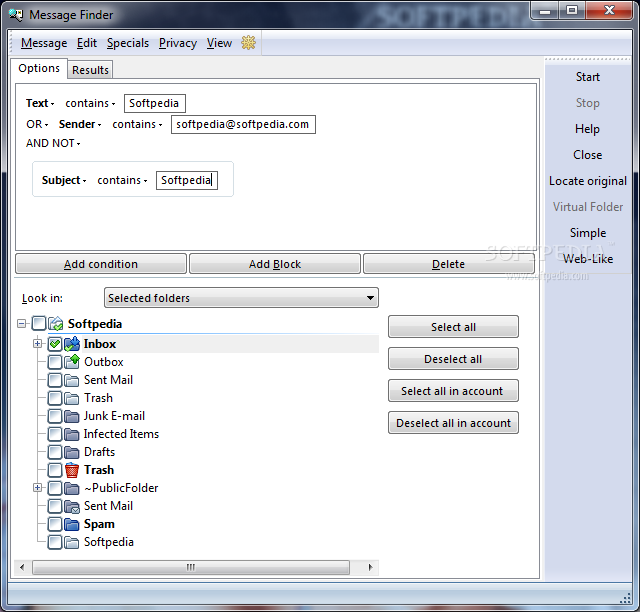Image resolution: width=640 pixels, height=612 pixels.
Task: Open the View menu
Action: tap(219, 43)
